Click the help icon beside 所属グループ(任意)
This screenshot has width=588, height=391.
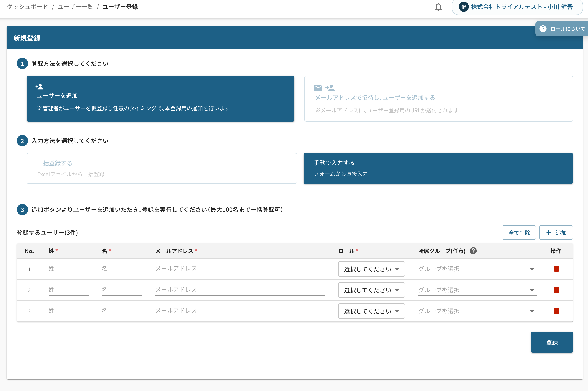pyautogui.click(x=473, y=251)
